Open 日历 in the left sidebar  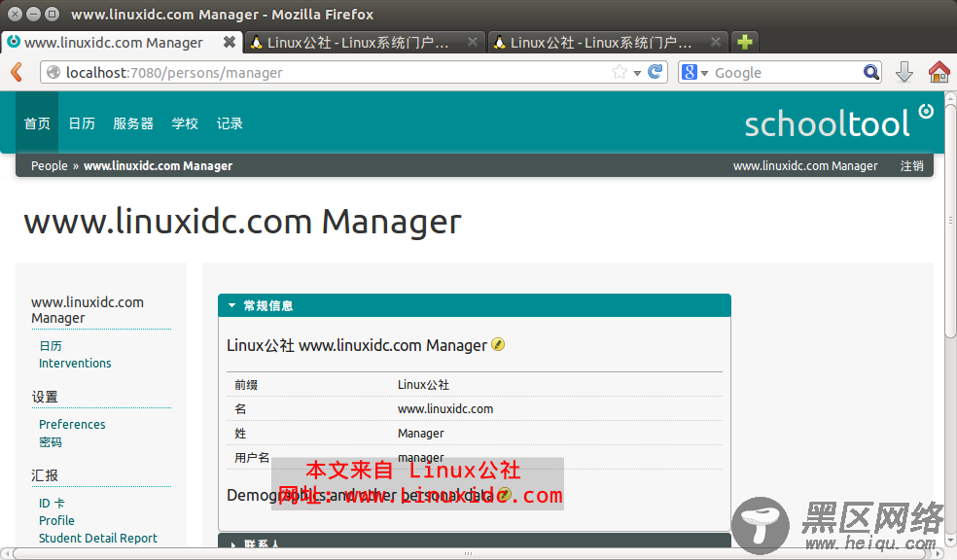click(50, 345)
